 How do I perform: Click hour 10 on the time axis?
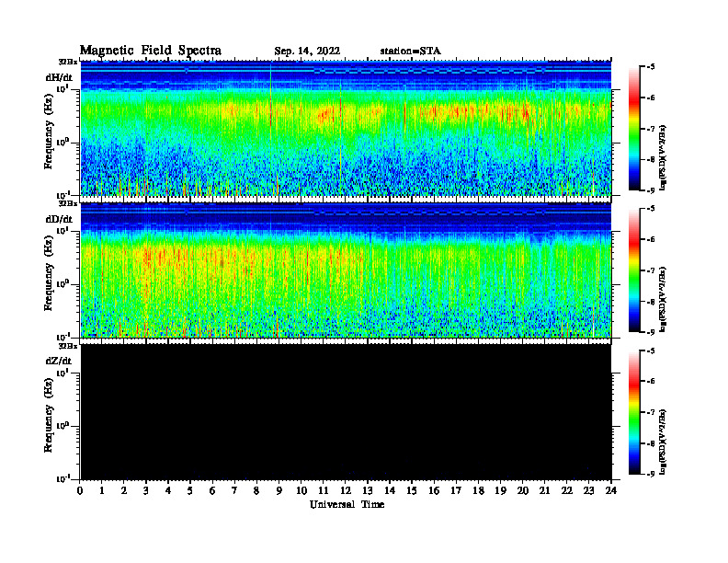click(x=301, y=491)
